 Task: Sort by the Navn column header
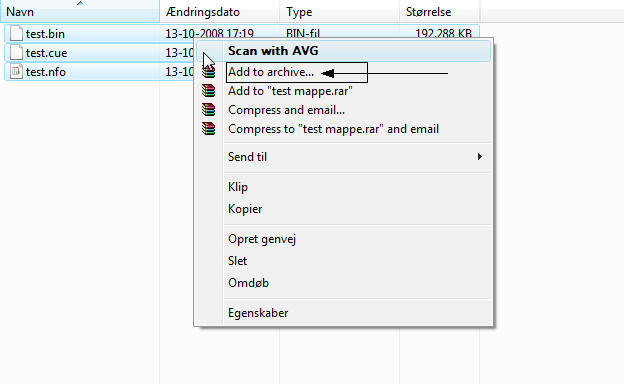click(x=80, y=12)
